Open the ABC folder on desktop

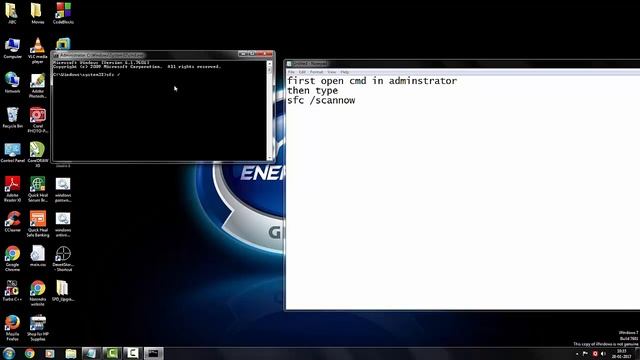point(12,13)
